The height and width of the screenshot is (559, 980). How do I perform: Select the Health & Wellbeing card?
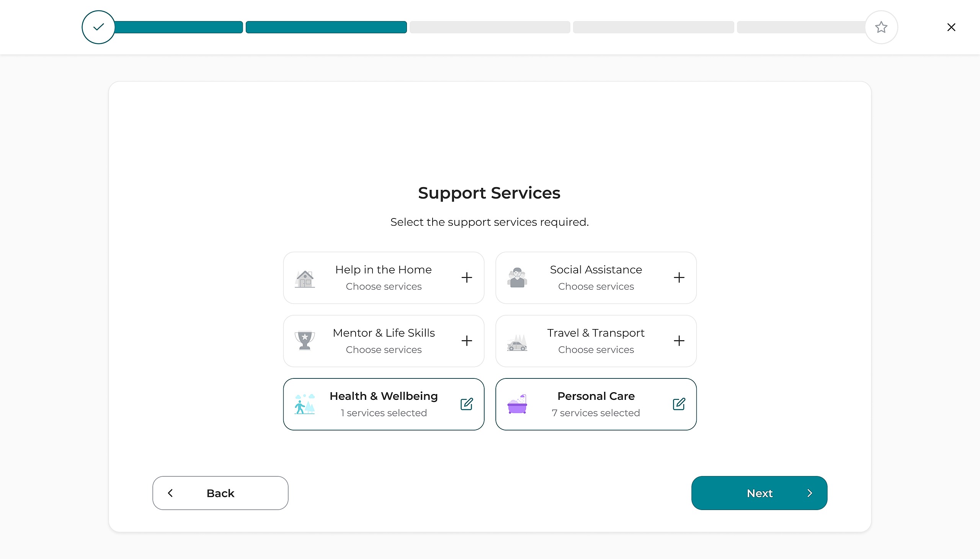click(x=383, y=404)
